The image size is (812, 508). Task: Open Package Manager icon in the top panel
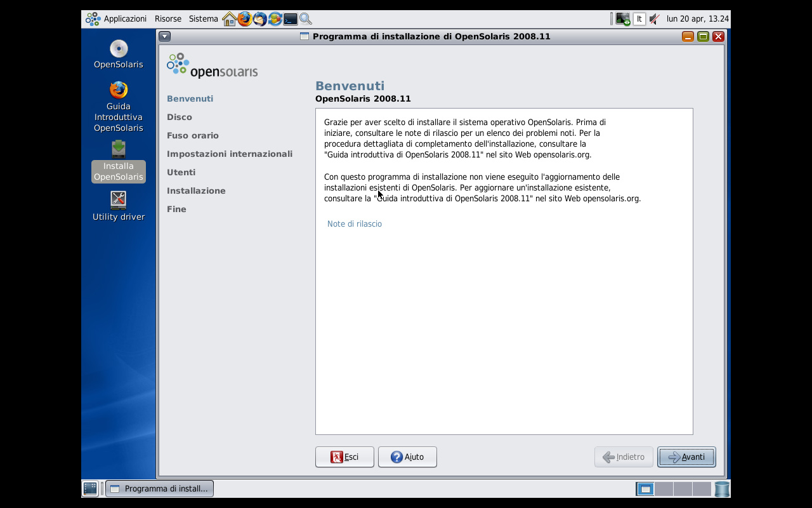(x=275, y=19)
